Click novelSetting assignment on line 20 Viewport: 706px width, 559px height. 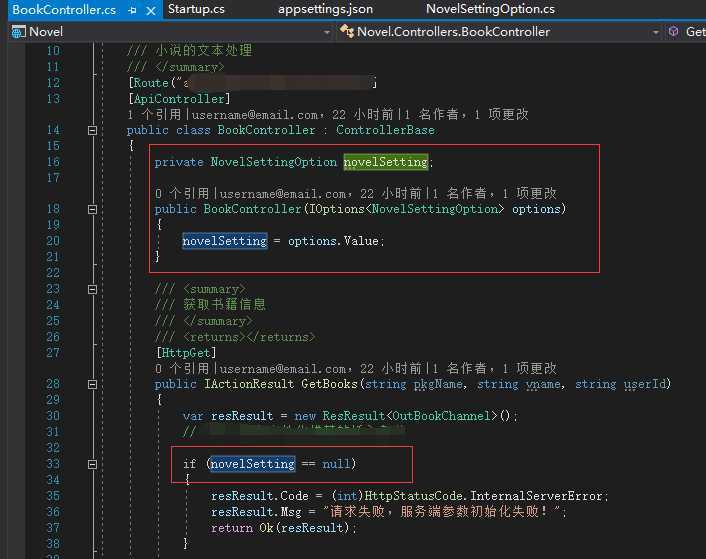tap(225, 241)
